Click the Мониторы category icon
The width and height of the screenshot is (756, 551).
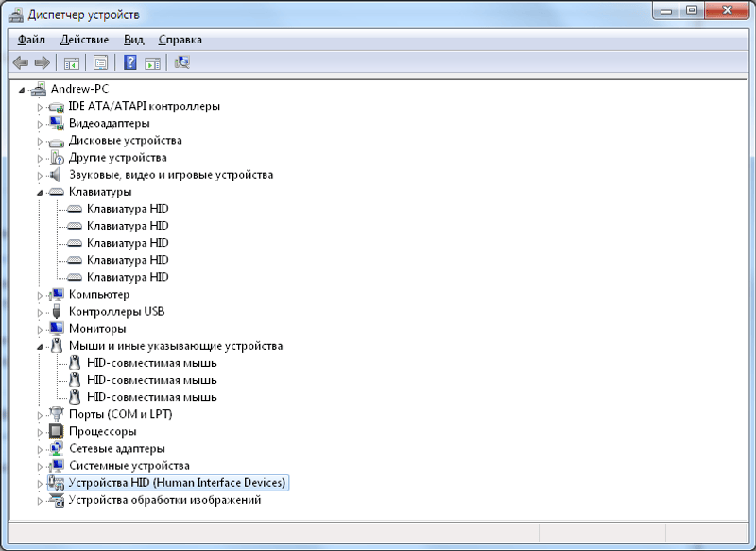(57, 329)
